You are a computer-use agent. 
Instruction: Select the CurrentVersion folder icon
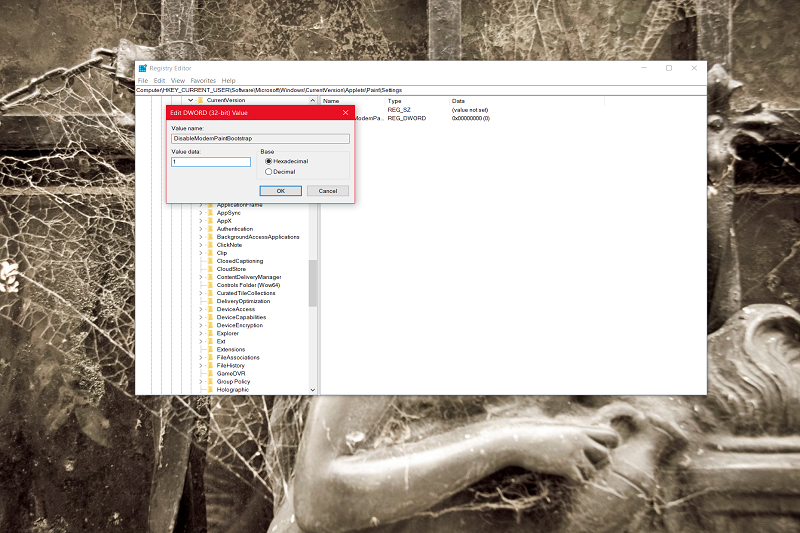[x=201, y=100]
